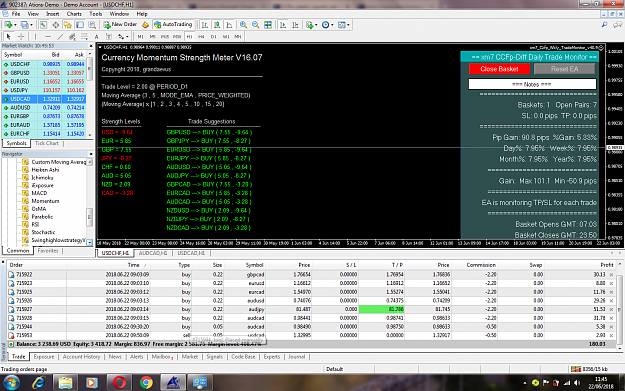Open the Profiles toolbar icon

point(24,25)
